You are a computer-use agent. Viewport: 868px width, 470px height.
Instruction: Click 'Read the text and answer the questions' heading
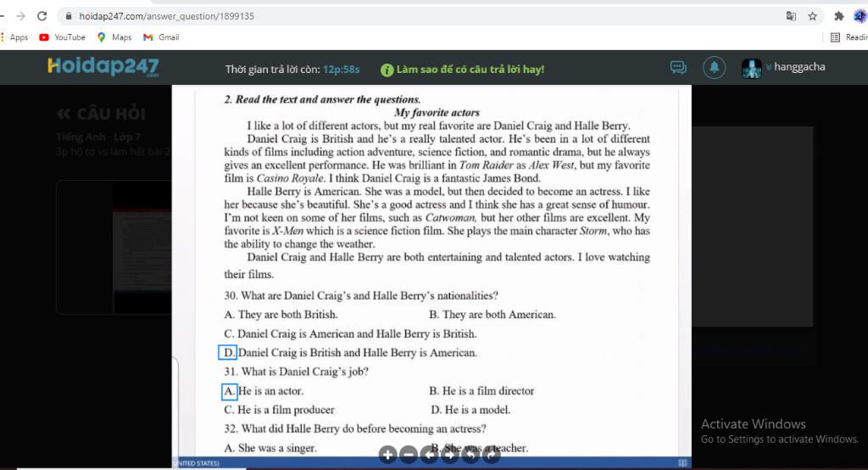click(x=322, y=99)
